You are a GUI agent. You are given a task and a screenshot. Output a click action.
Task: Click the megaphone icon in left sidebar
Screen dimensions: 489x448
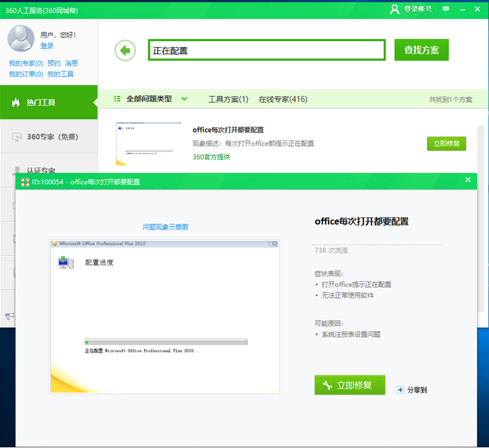[10, 316]
